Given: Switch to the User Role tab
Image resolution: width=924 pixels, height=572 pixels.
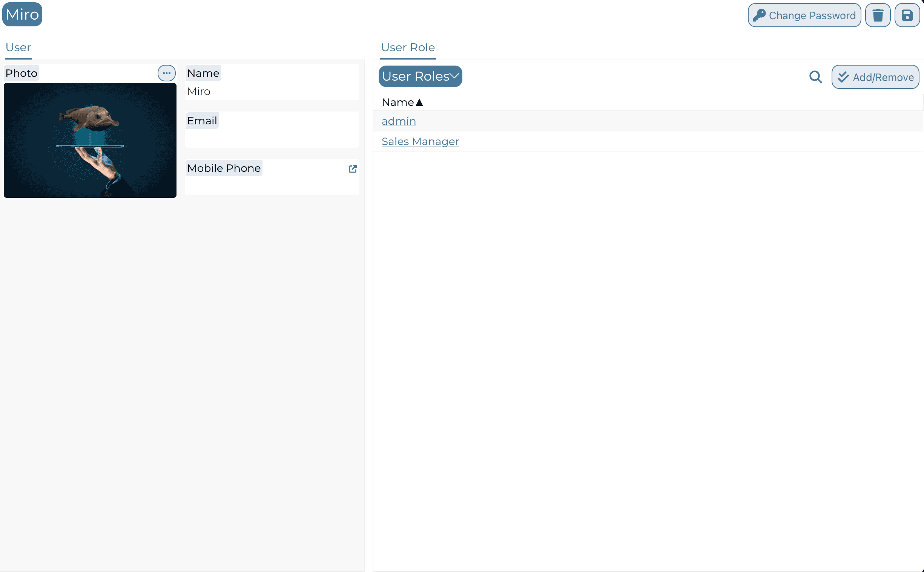Looking at the screenshot, I should coord(408,47).
